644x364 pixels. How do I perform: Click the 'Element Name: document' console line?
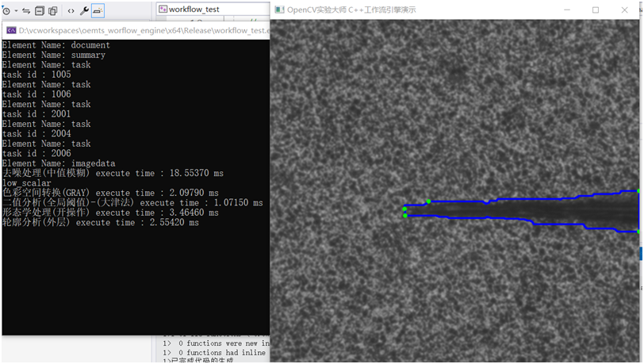coord(56,45)
